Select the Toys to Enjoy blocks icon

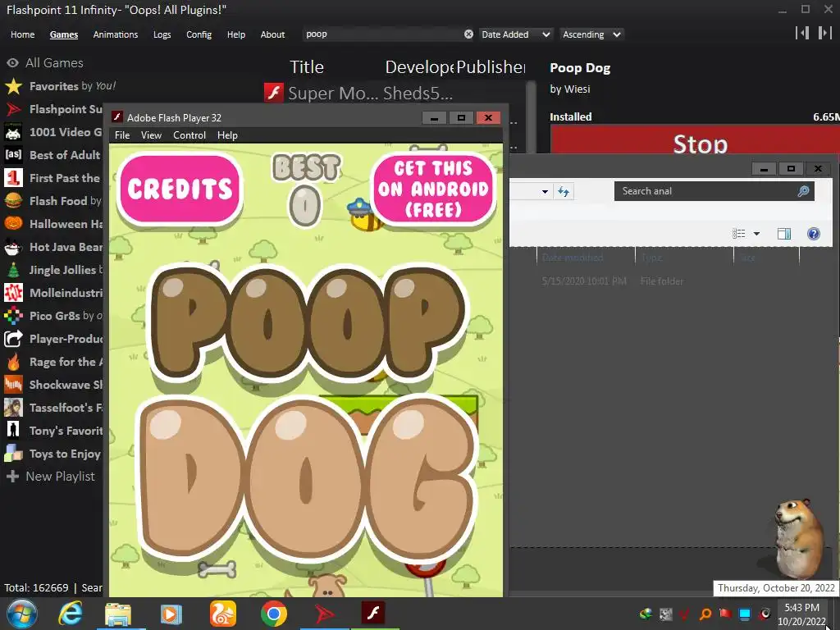pos(13,454)
